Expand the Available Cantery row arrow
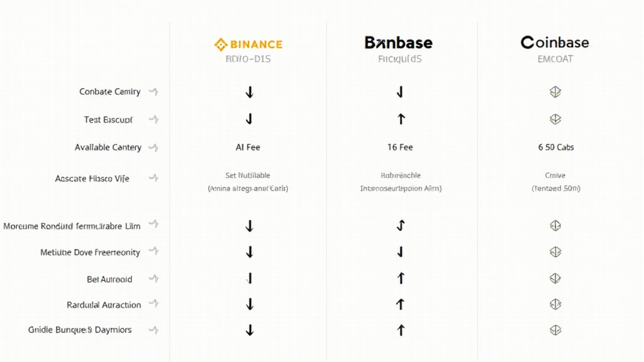 tap(153, 147)
